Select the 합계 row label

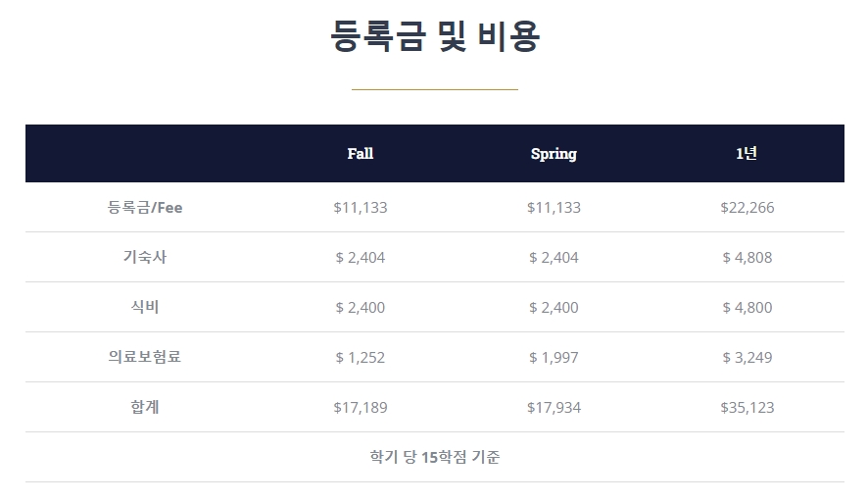144,407
